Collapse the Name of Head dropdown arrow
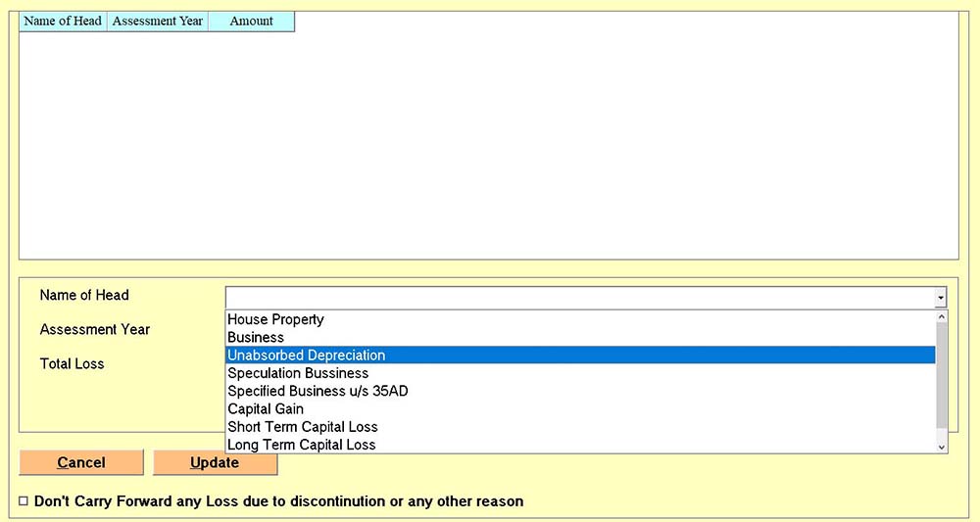Image resolution: width=980 pixels, height=522 pixels. 941,298
